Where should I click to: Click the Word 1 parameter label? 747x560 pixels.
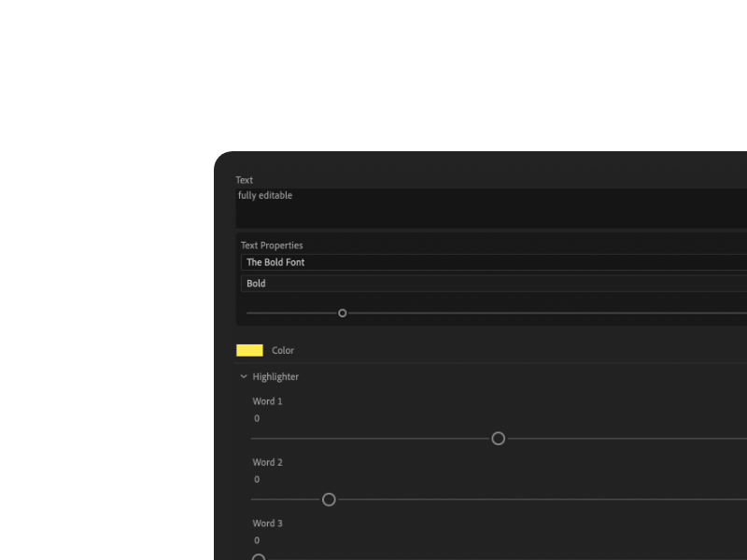(267, 400)
